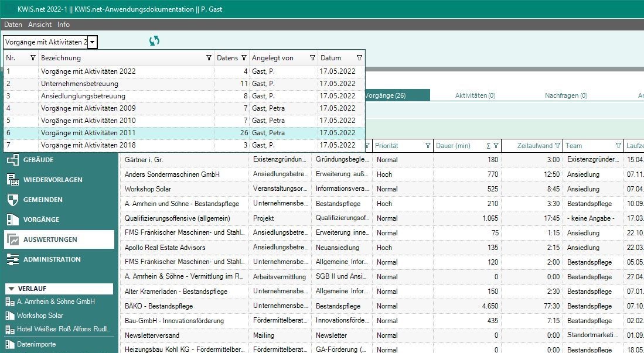Screen dimensions: 644x353
Task: Select Alter Kramerladen - Bestandspflege row
Action: [382, 292]
